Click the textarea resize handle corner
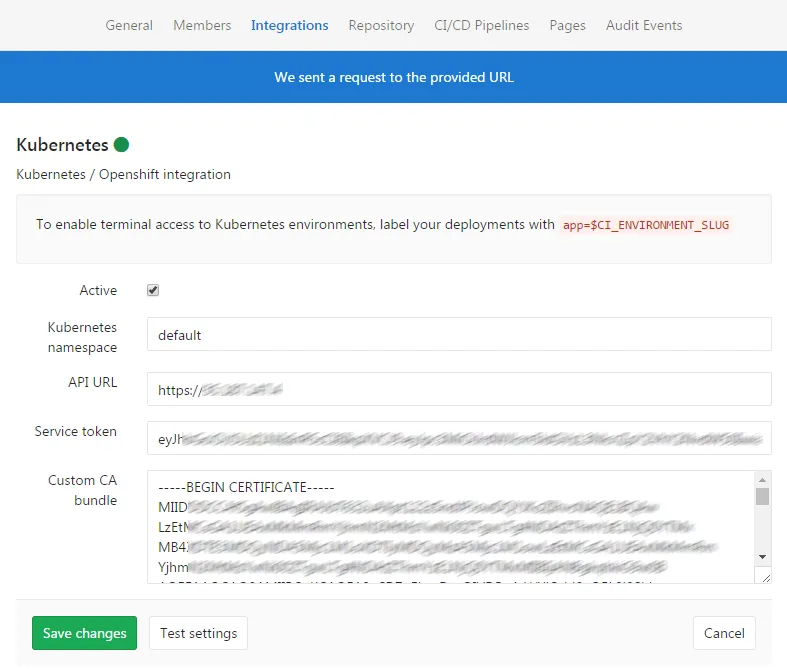 tap(766, 578)
